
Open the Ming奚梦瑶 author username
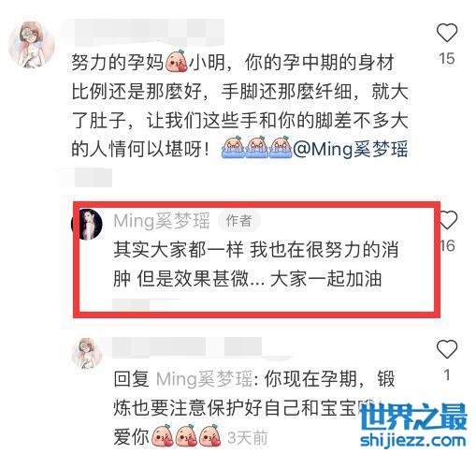click(x=162, y=221)
